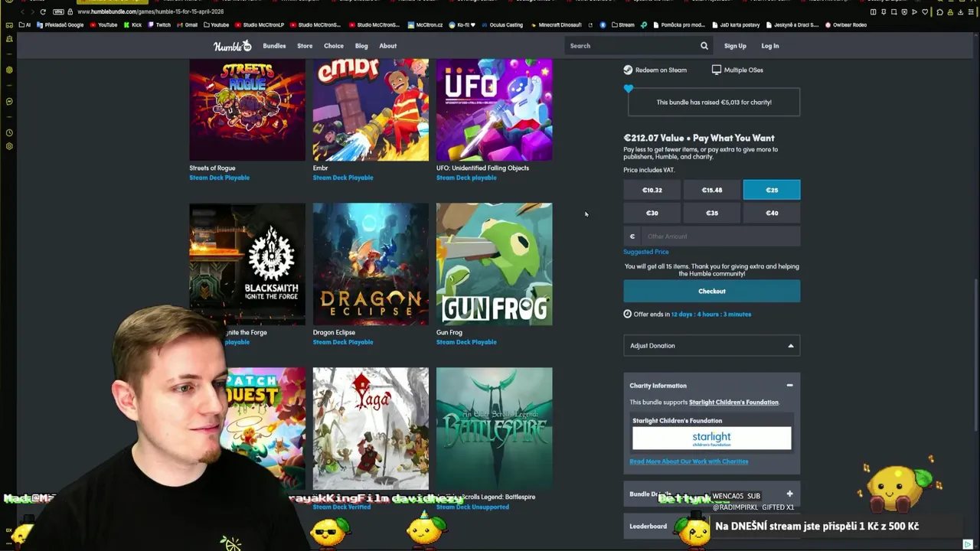Click the Other Amount input field
The image size is (980, 551).
(720, 236)
